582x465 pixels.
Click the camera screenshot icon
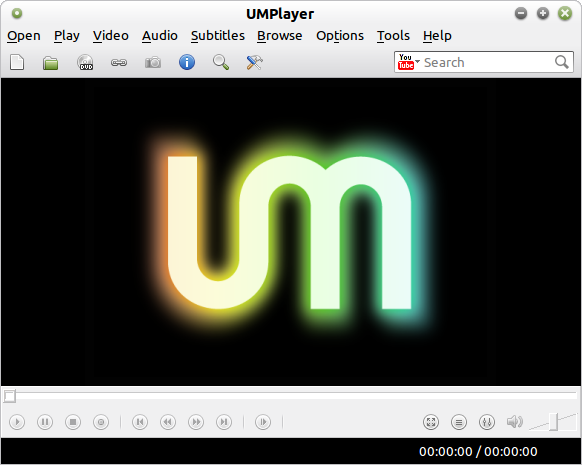[153, 62]
